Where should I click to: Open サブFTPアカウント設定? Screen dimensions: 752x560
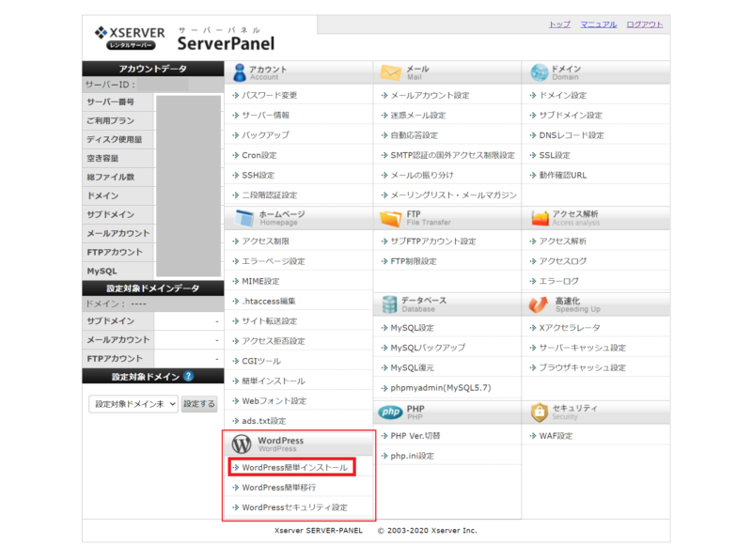click(x=433, y=241)
